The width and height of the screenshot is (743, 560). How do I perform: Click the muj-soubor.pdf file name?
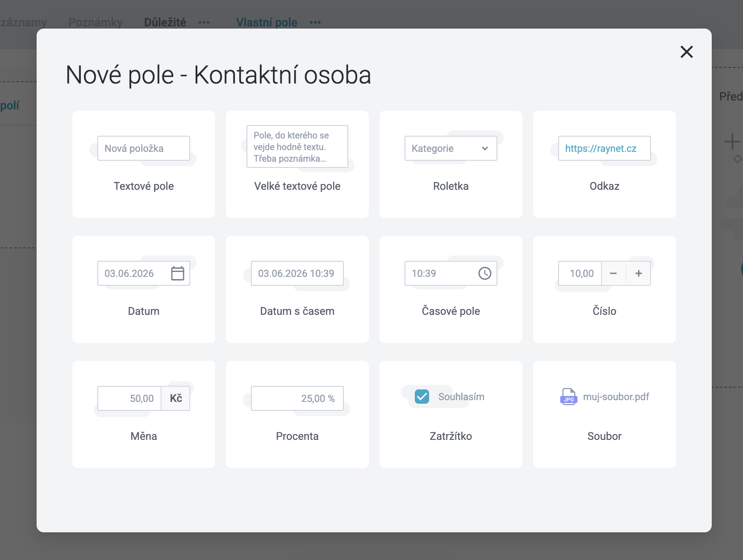click(x=616, y=397)
